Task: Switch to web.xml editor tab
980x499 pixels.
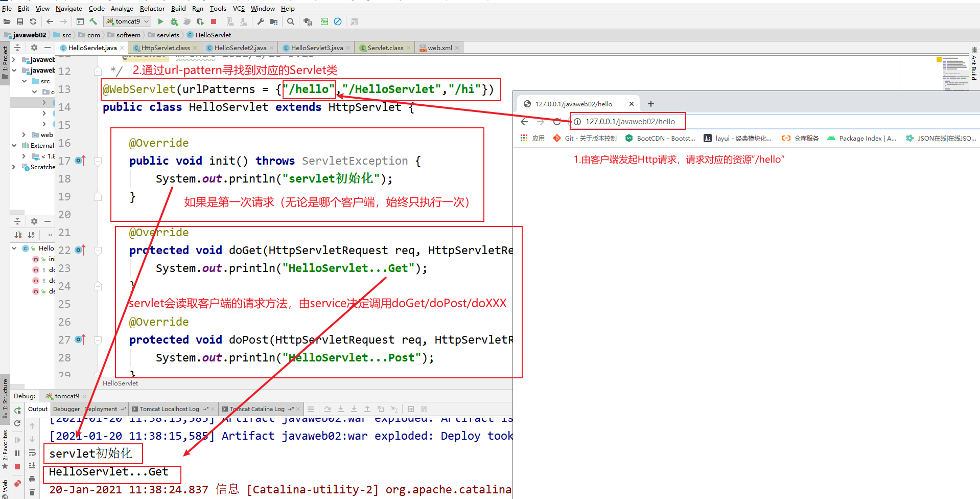Action: point(439,48)
